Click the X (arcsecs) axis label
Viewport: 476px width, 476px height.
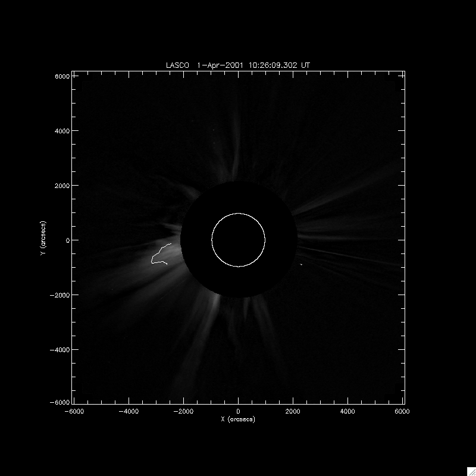(x=238, y=419)
